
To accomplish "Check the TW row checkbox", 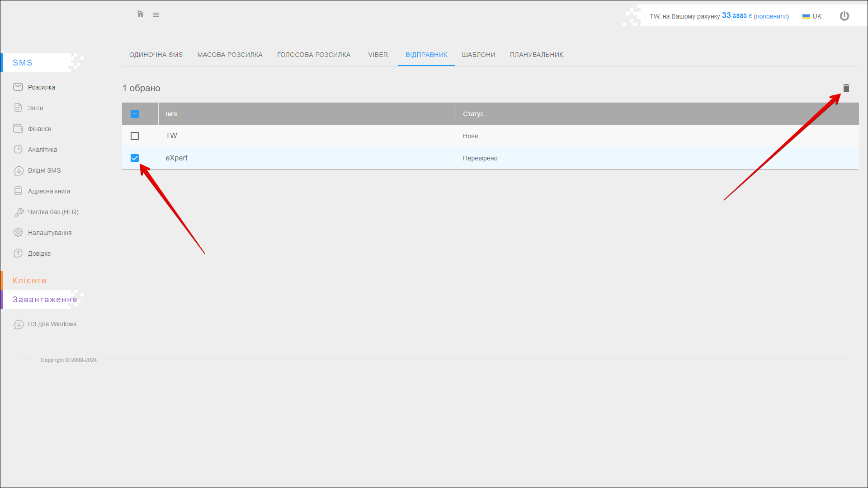I will coord(135,136).
